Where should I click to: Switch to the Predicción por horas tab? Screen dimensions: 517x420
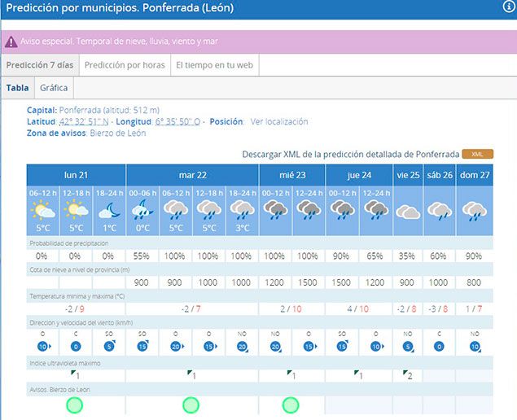[x=125, y=65]
